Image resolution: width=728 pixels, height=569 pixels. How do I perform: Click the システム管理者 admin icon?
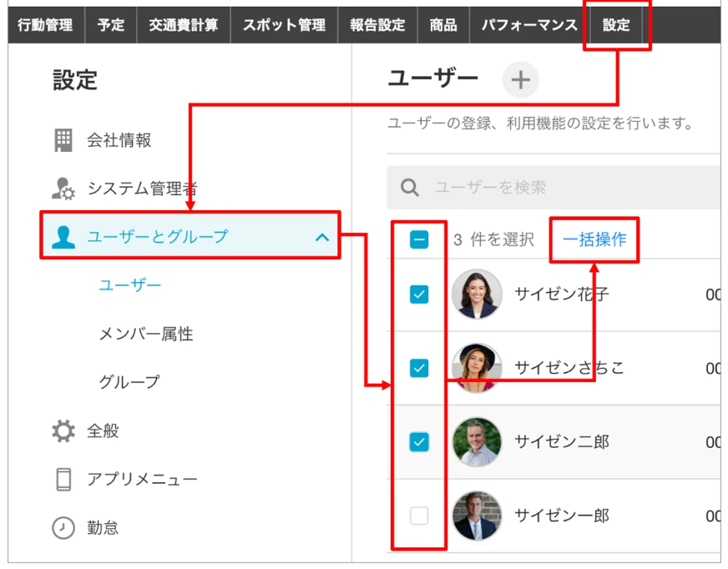(x=63, y=189)
